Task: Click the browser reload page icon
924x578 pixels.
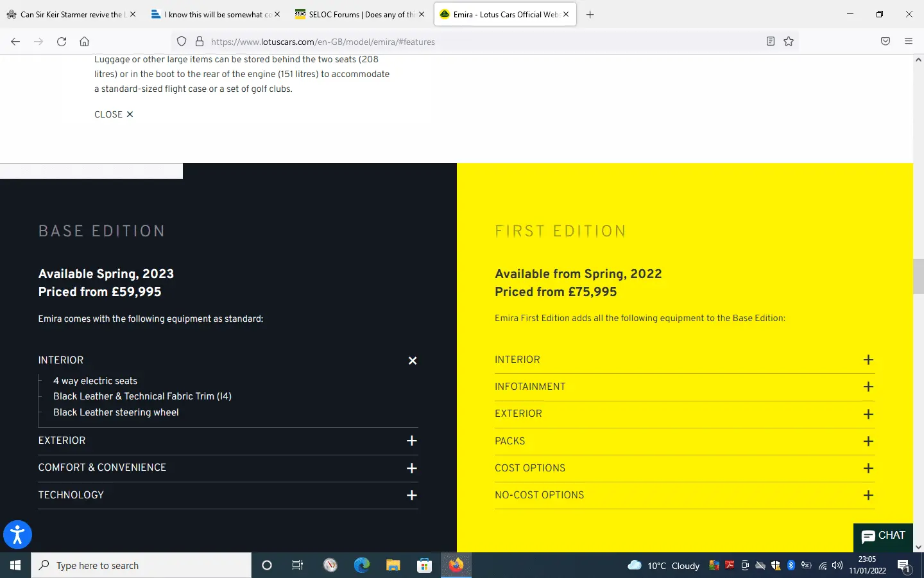Action: [62, 42]
